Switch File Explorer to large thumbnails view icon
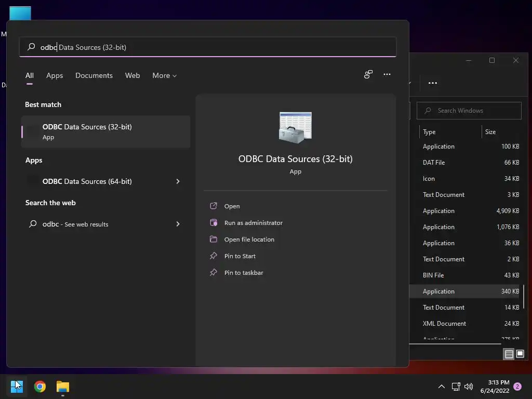This screenshot has height=399, width=532. coord(520,354)
